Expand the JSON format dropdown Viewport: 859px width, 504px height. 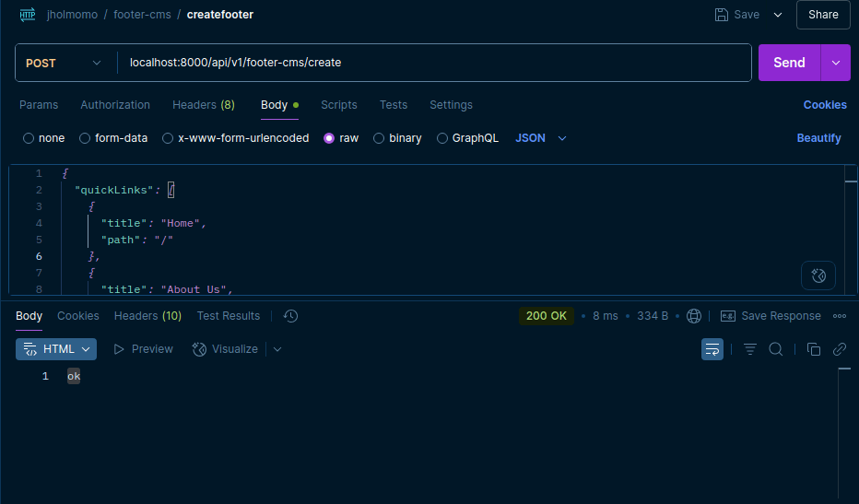[x=541, y=138]
